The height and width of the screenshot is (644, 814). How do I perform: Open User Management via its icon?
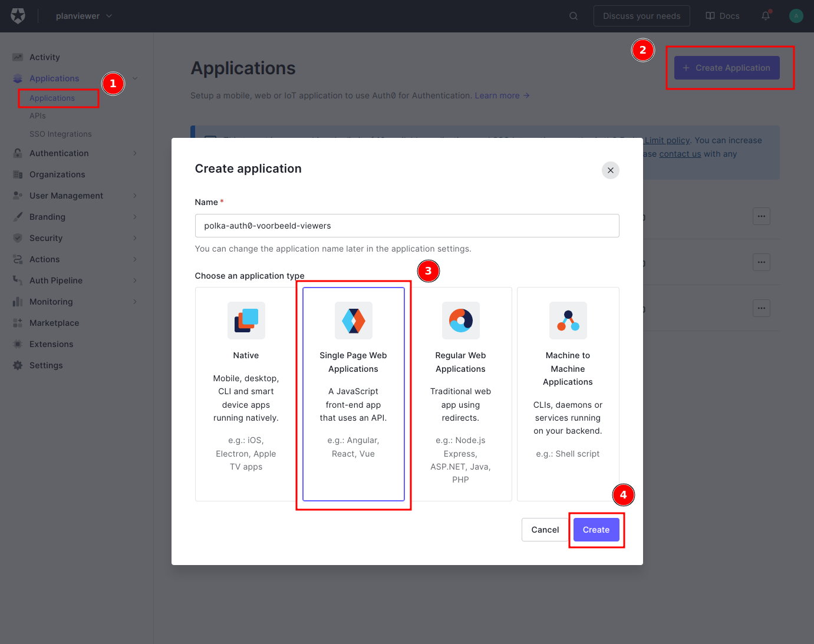point(17,196)
